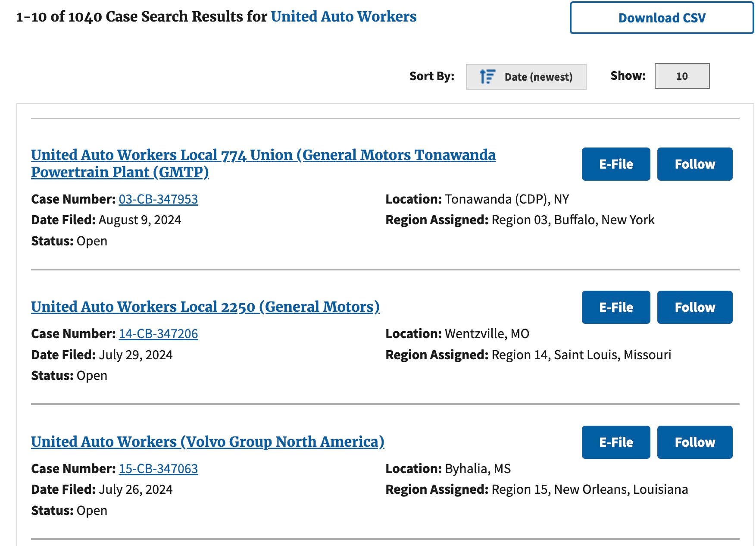Open United Auto Workers search term link in heading
This screenshot has width=756, height=546.
(344, 16)
